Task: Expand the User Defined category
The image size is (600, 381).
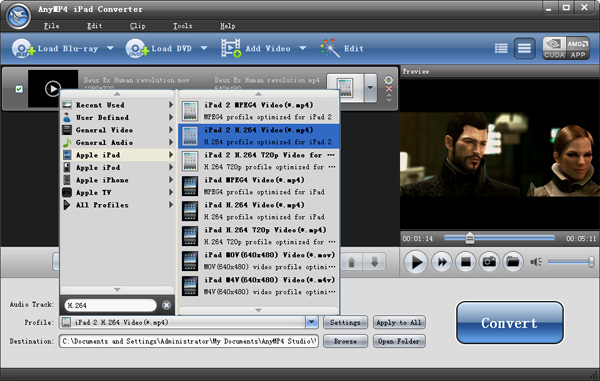Action: (x=117, y=117)
